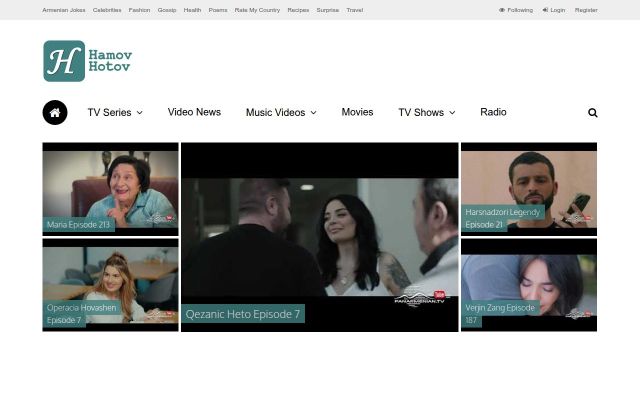Open the Gossip link
The height and width of the screenshot is (400, 640).
pyautogui.click(x=167, y=10)
